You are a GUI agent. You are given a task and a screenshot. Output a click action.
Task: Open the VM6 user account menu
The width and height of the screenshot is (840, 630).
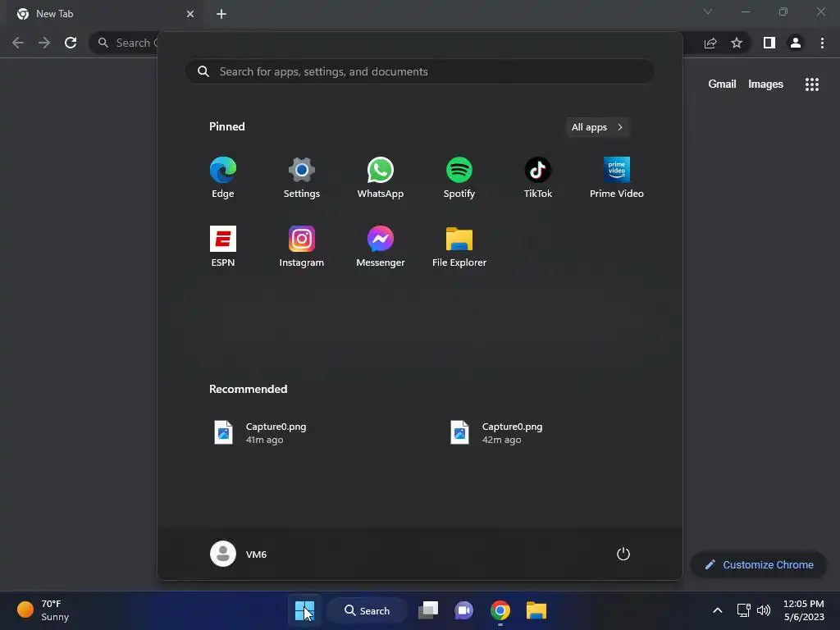(x=239, y=554)
